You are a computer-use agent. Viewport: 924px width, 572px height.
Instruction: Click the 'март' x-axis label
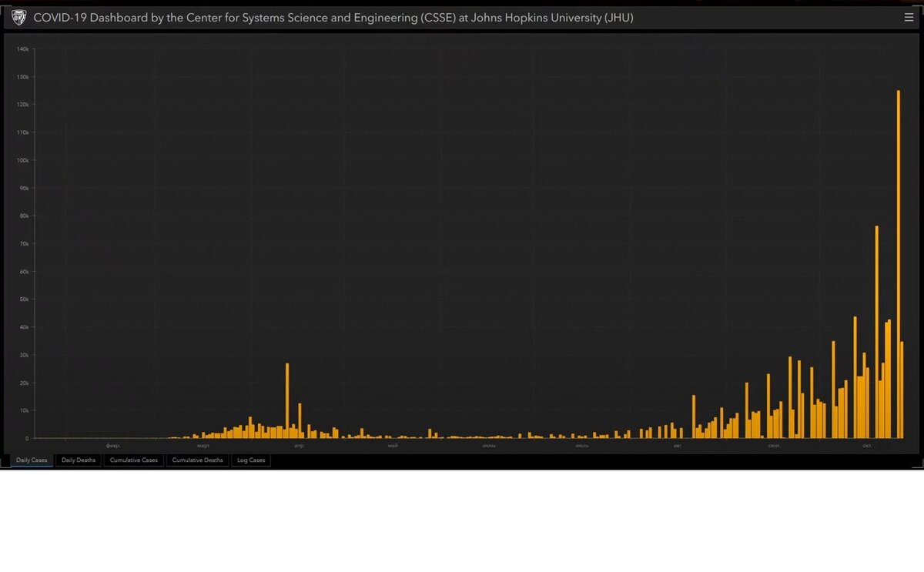[203, 446]
